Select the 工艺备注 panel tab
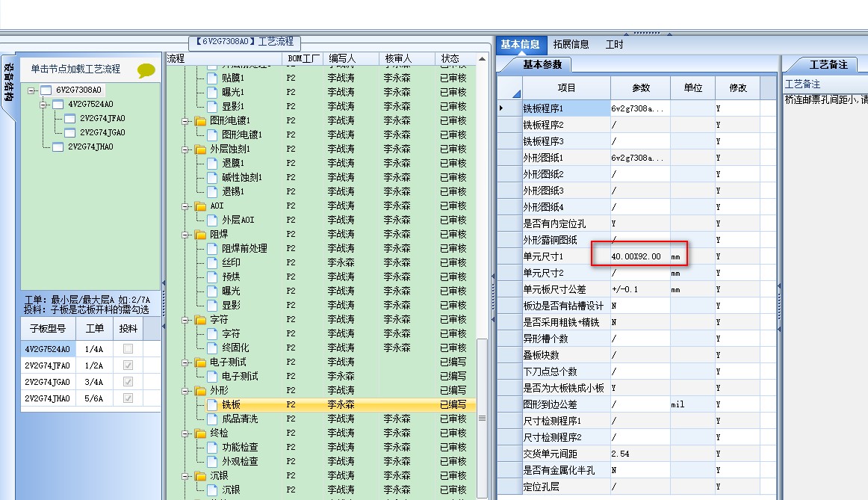Viewport: 868px width, 500px height. 828,65
